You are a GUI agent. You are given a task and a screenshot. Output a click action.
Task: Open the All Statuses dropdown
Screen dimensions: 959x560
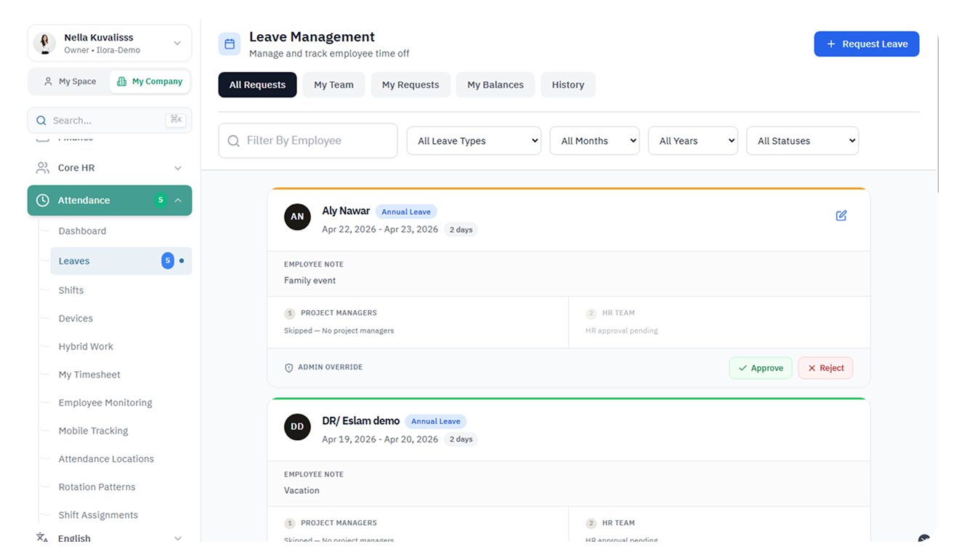tap(803, 141)
